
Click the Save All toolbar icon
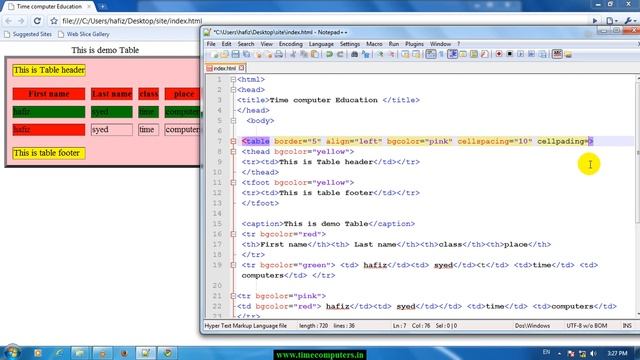pyautogui.click(x=247, y=54)
